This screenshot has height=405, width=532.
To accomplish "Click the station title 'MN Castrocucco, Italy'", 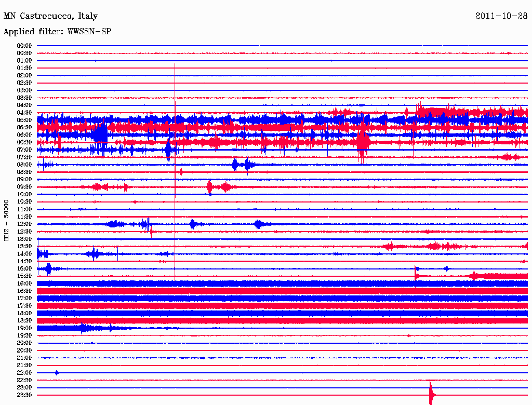I will (50, 16).
